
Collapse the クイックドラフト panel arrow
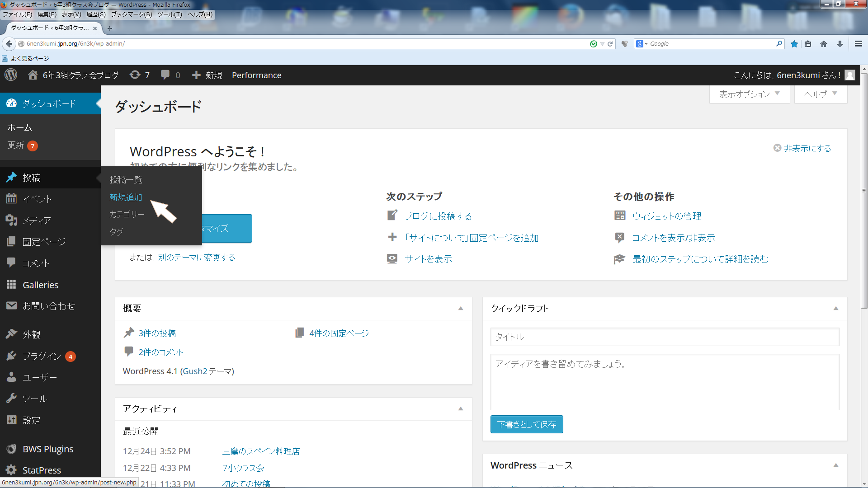[x=836, y=309]
